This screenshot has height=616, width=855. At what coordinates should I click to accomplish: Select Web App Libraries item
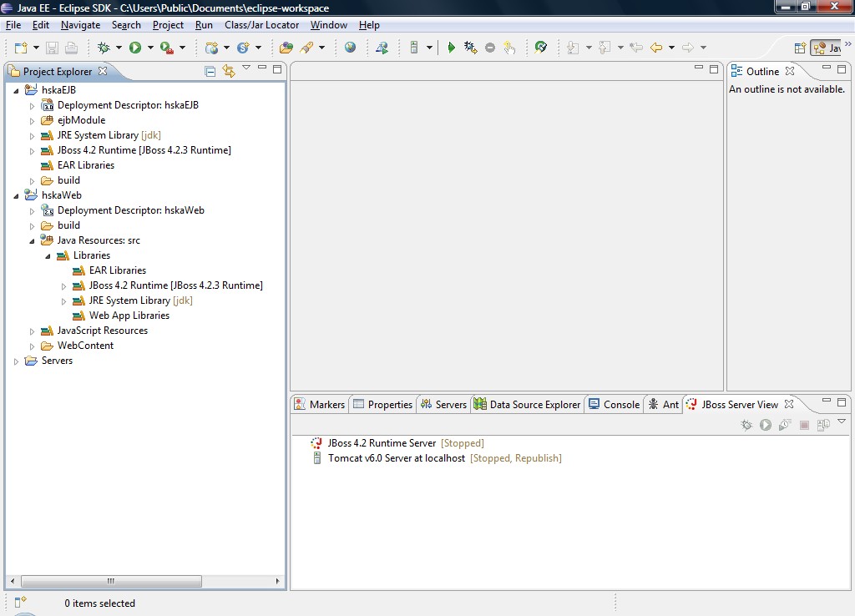[x=129, y=316]
